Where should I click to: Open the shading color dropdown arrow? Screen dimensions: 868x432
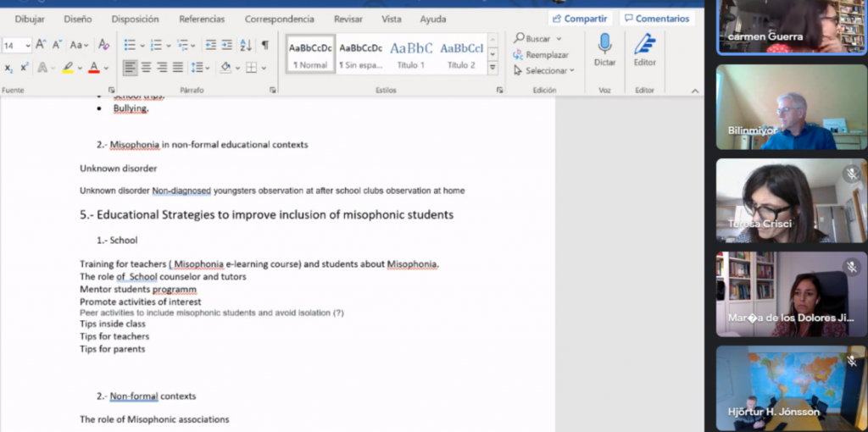[x=237, y=68]
